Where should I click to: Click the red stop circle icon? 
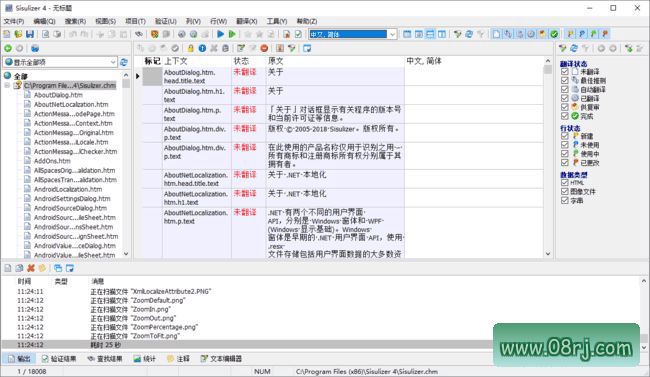[x=264, y=49]
